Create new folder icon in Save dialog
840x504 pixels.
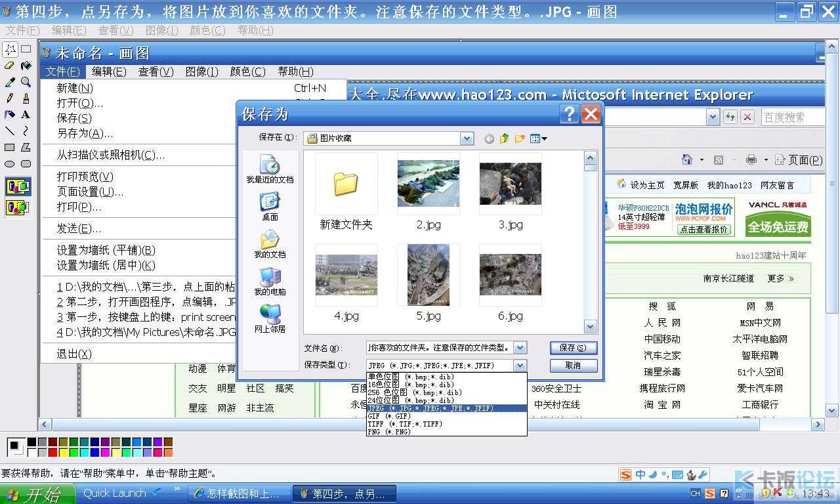point(520,138)
